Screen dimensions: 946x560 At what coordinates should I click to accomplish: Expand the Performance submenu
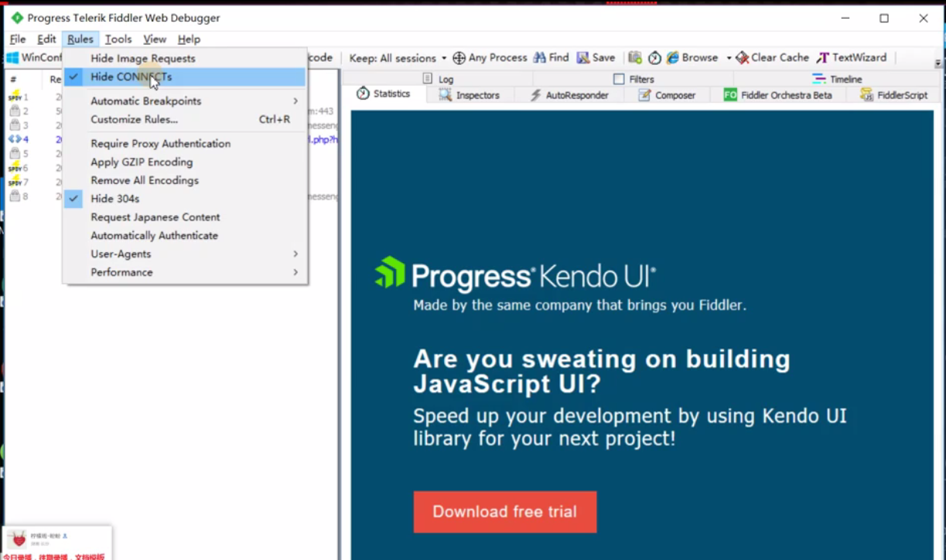[184, 272]
